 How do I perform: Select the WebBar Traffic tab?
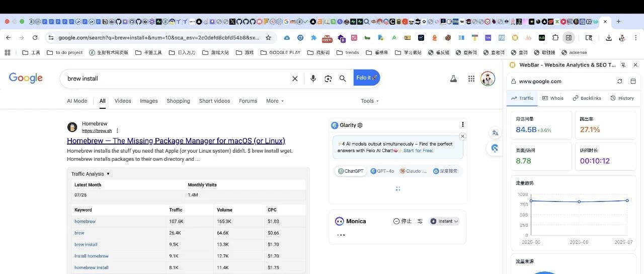tap(522, 98)
